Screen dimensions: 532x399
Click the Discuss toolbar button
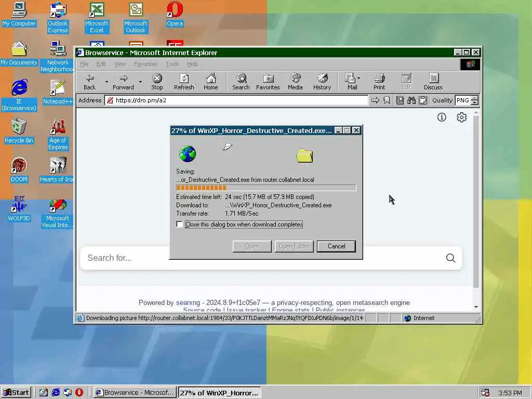433,82
